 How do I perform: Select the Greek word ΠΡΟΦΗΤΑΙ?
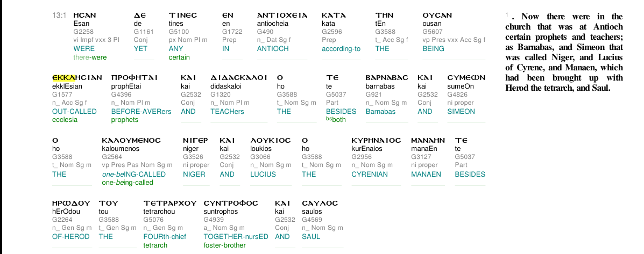click(x=135, y=78)
